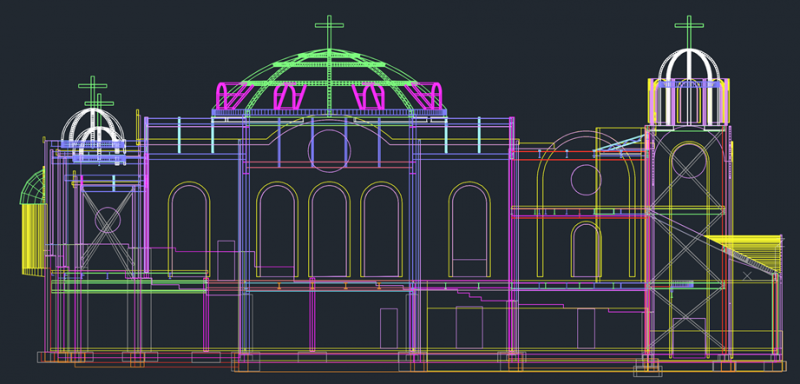
Task: Click the blue balustrade band at the main dome's base
Action: coord(329,112)
